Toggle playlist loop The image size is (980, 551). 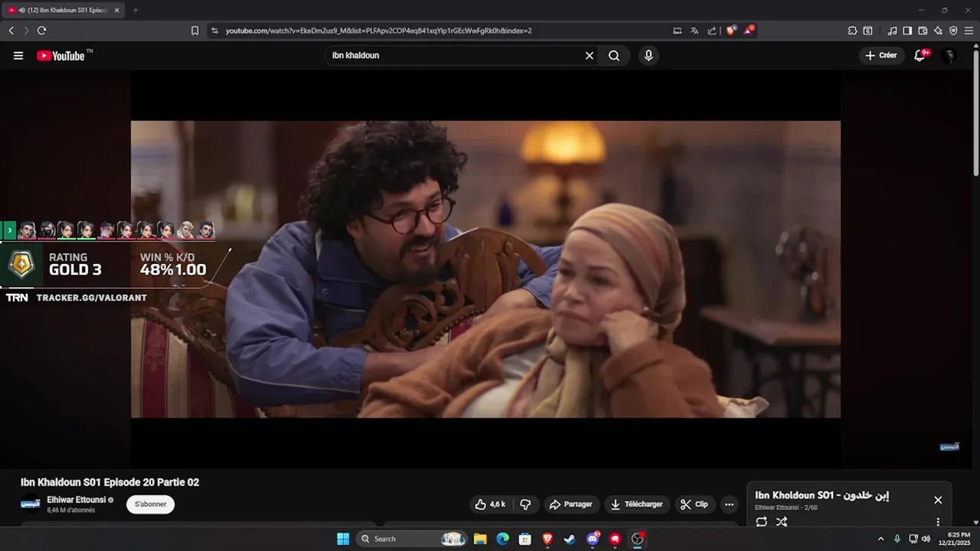pyautogui.click(x=762, y=522)
